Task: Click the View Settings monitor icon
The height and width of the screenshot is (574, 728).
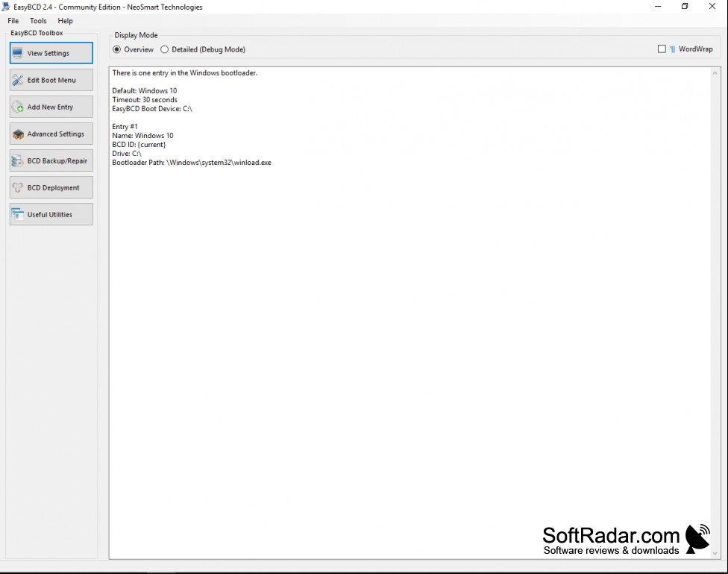Action: [18, 53]
